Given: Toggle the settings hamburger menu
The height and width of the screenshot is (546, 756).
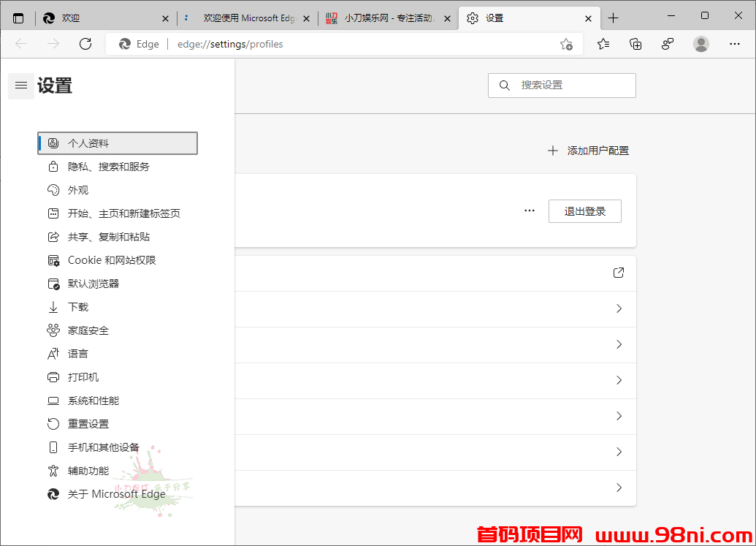Looking at the screenshot, I should [21, 86].
